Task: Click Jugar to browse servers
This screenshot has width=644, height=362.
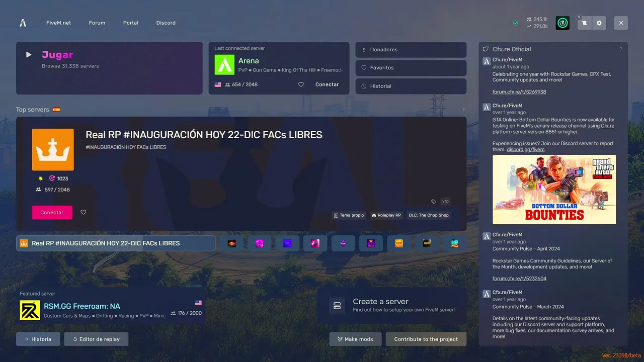Action: (x=109, y=68)
